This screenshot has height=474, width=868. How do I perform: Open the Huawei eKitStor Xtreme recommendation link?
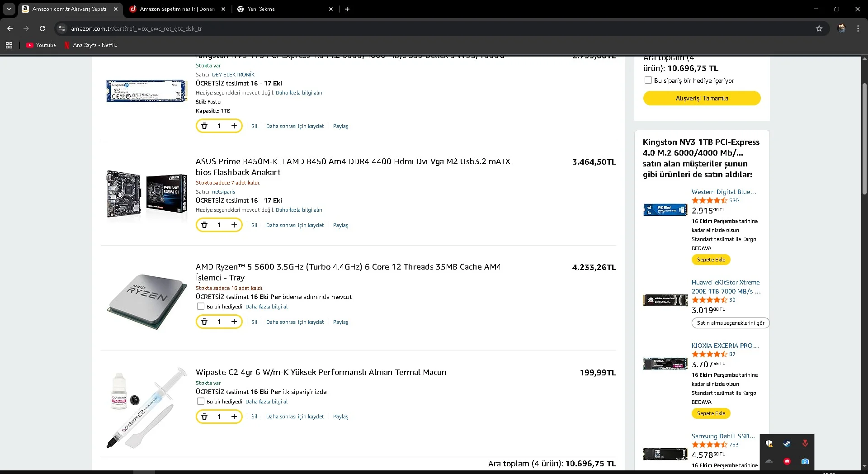click(726, 287)
